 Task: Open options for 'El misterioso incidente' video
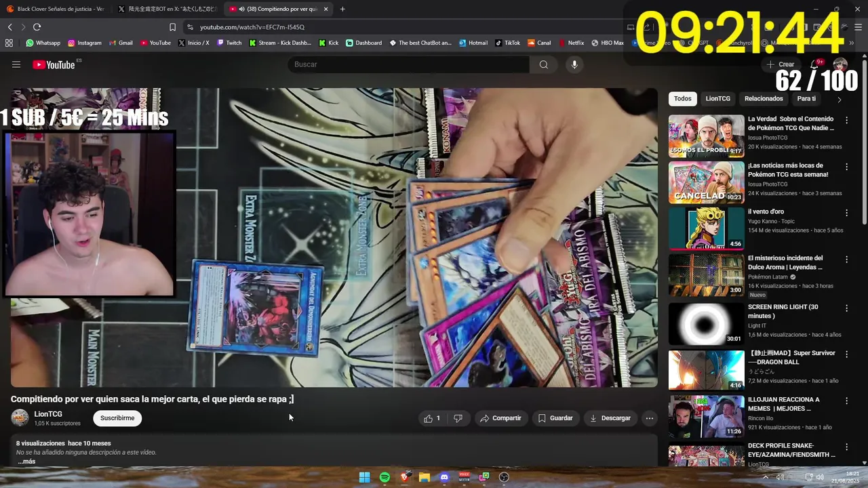846,259
